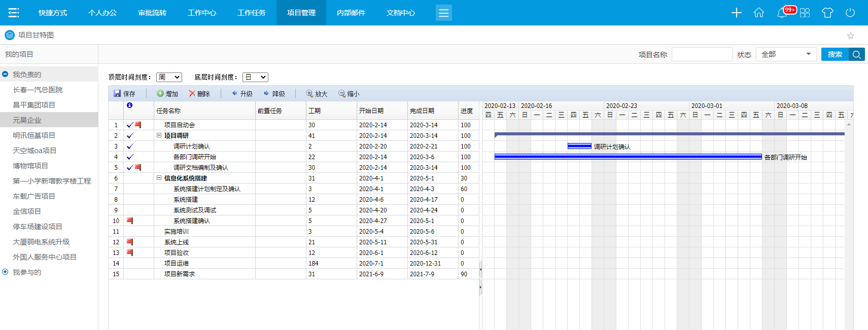Open the 状态 status dropdown
Image resolution: width=868 pixels, height=330 pixels.
click(x=785, y=54)
